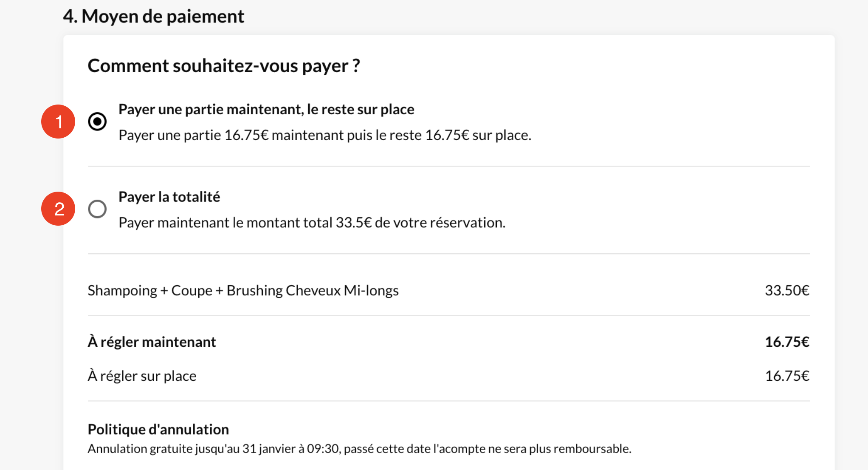Screen dimensions: 868x470
Task: Click the 'À régler sur place' label
Action: [142, 376]
